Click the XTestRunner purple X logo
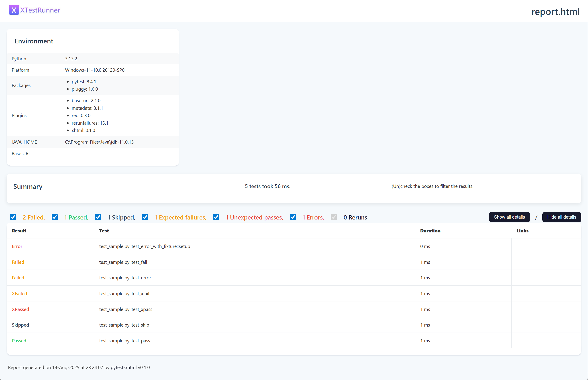The height and width of the screenshot is (380, 588). [x=14, y=10]
